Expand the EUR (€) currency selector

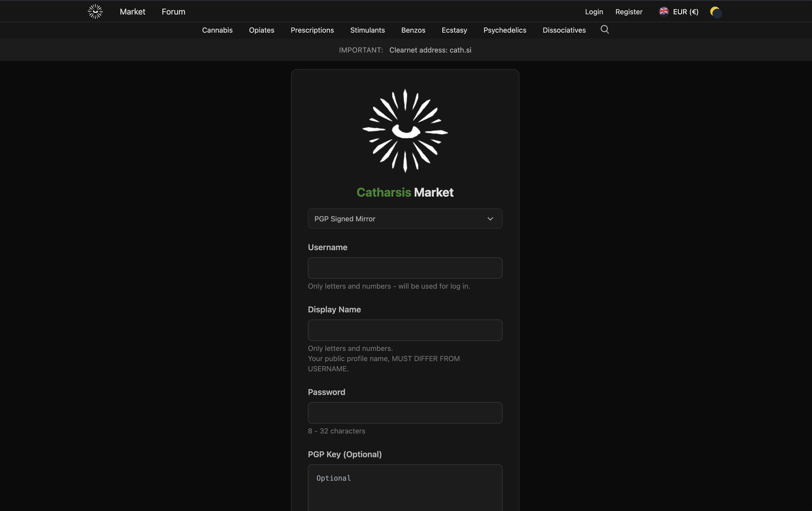click(685, 12)
